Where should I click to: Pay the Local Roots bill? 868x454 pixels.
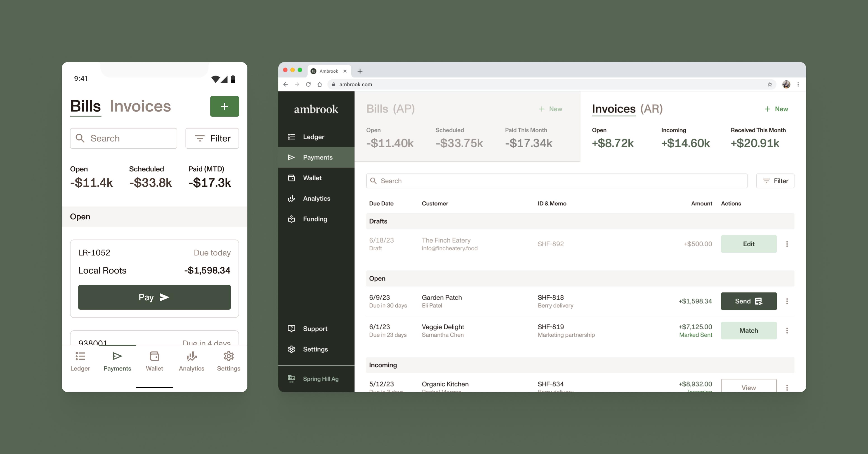(x=154, y=297)
